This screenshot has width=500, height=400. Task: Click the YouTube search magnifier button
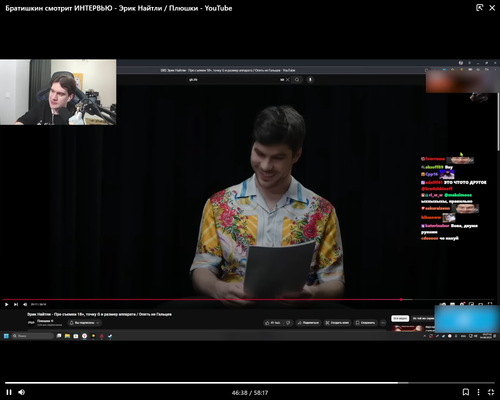[x=297, y=80]
